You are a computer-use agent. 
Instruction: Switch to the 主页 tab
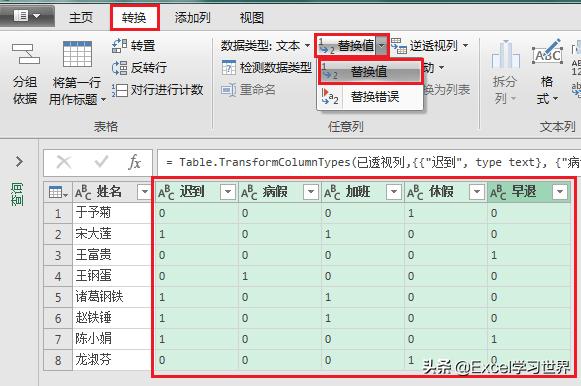tap(81, 17)
